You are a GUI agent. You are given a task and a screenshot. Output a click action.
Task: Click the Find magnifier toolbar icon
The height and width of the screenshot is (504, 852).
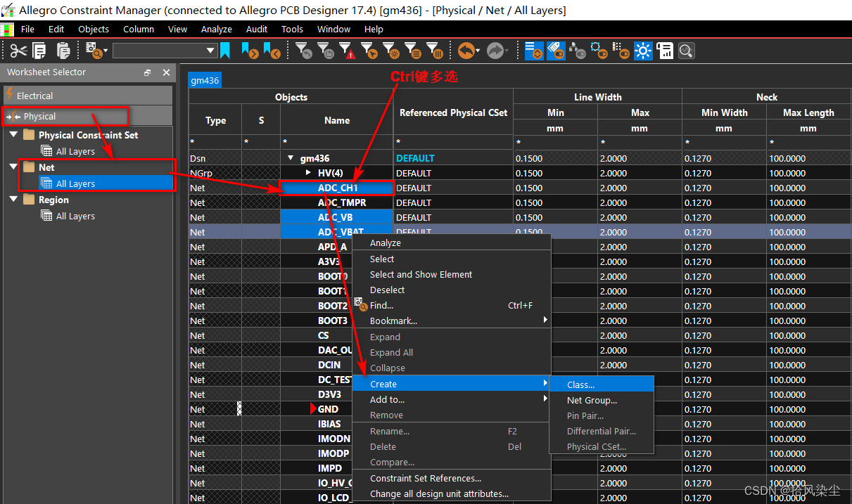(x=92, y=51)
